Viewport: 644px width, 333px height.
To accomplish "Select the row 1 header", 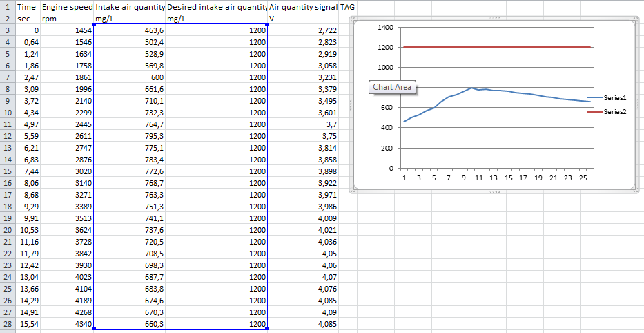I will pyautogui.click(x=6, y=6).
